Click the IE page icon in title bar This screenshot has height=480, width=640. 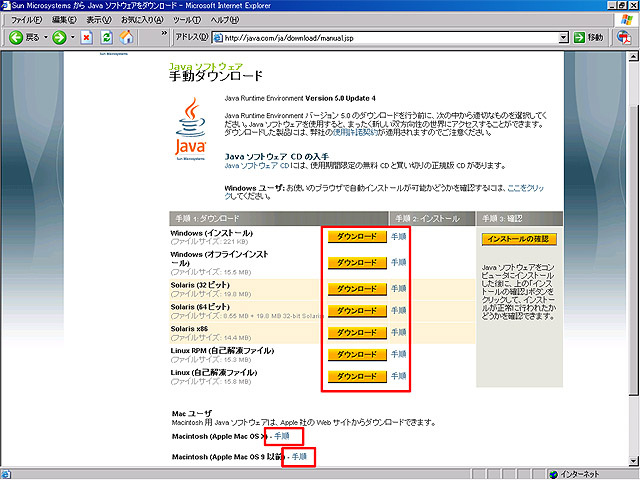pyautogui.click(x=5, y=5)
